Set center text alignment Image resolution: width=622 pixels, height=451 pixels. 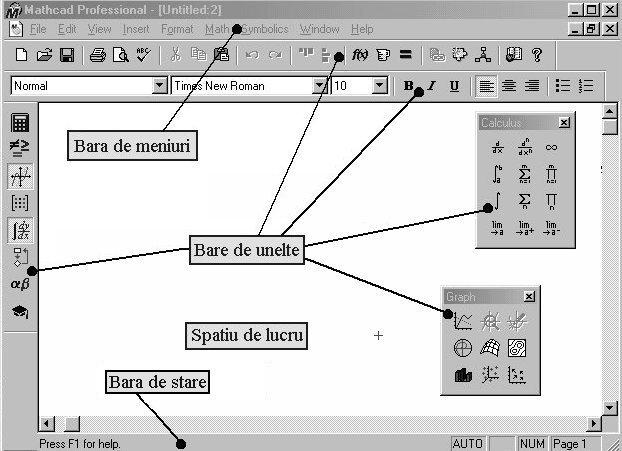pos(509,86)
